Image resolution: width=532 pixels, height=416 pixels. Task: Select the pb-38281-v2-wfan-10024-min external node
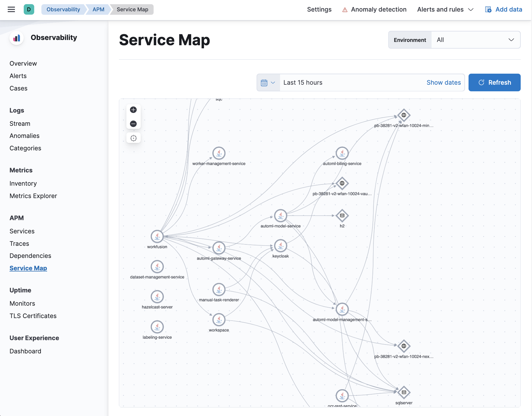pos(404,115)
